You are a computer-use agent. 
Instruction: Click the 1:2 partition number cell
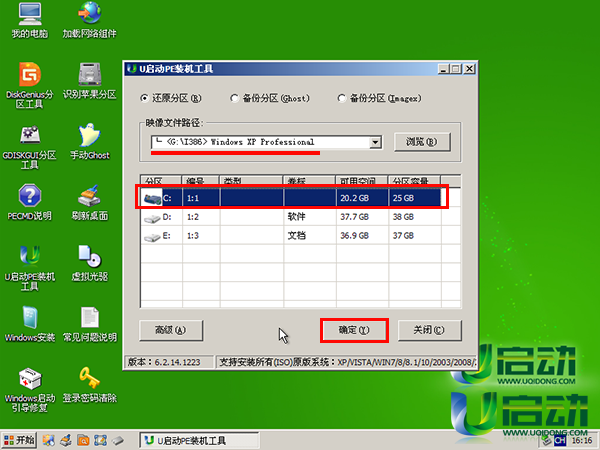(x=201, y=217)
